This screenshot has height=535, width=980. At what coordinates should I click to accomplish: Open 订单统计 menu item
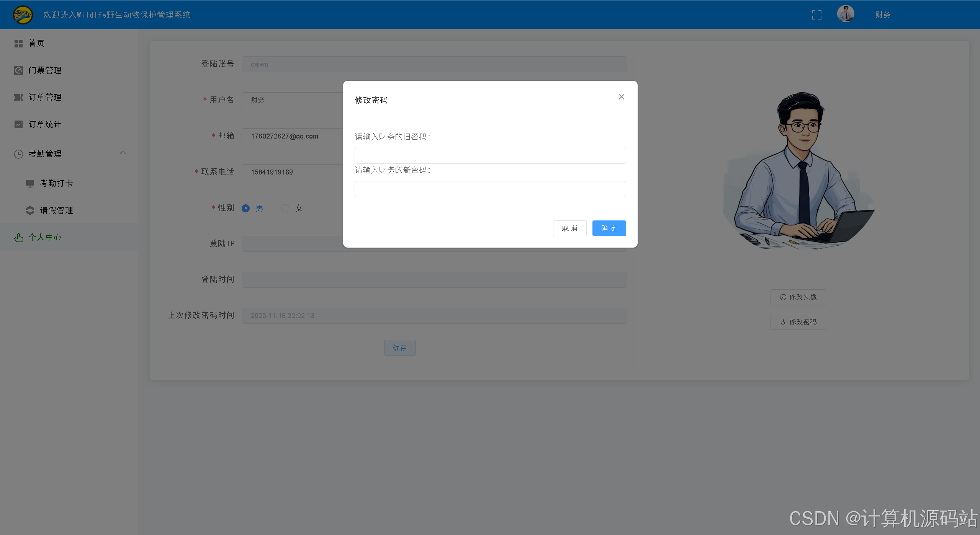(x=69, y=124)
